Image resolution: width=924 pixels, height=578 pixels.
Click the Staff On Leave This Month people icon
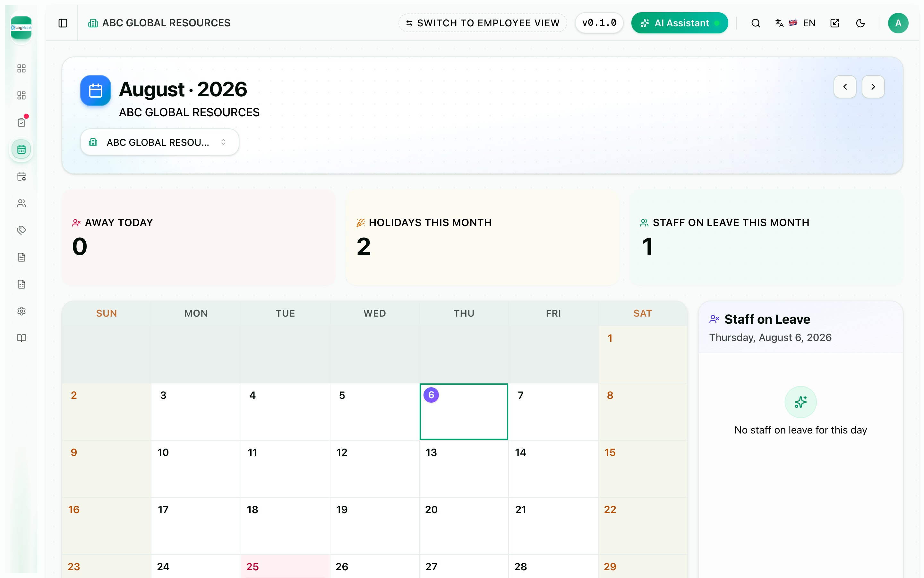(x=644, y=223)
